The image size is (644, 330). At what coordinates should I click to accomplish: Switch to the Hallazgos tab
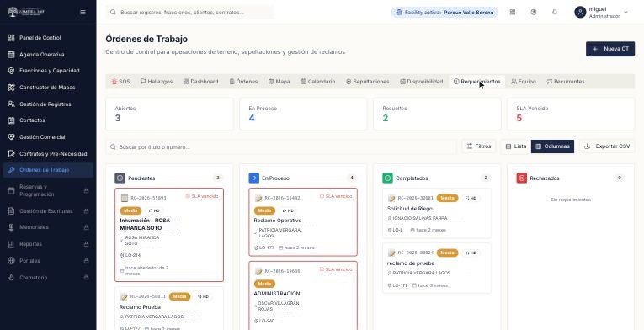point(157,82)
